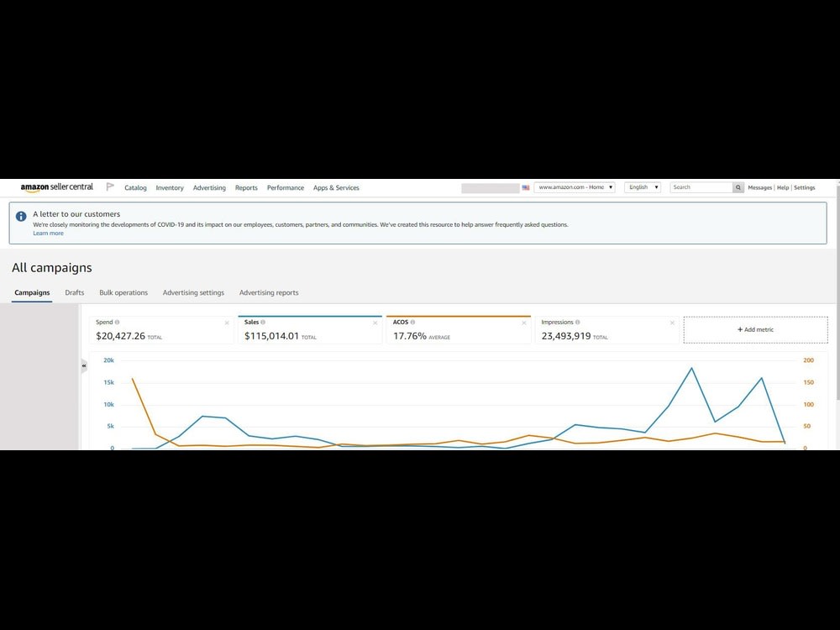Select the Campaigns tab

pyautogui.click(x=32, y=292)
